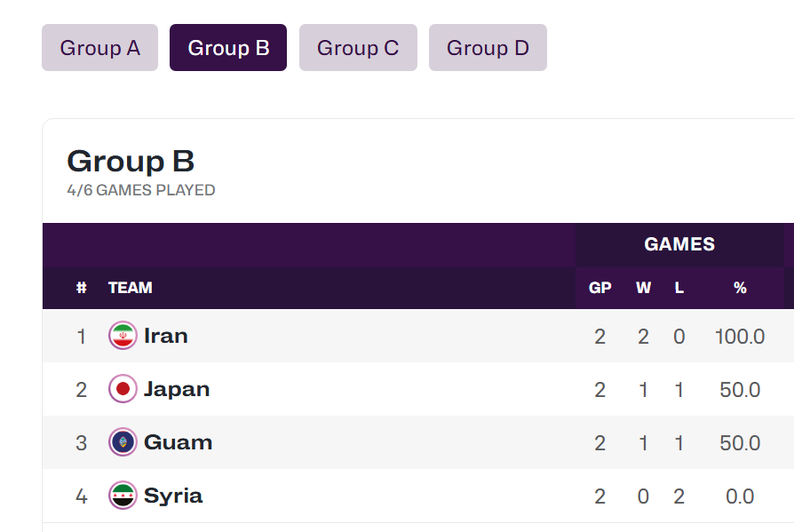The image size is (794, 532).
Task: Click the Japan flag icon
Action: (123, 389)
